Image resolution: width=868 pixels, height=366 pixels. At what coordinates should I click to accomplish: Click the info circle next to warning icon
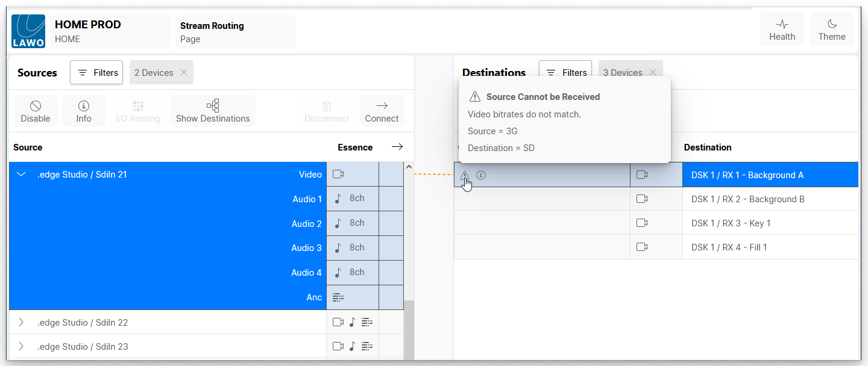(480, 175)
